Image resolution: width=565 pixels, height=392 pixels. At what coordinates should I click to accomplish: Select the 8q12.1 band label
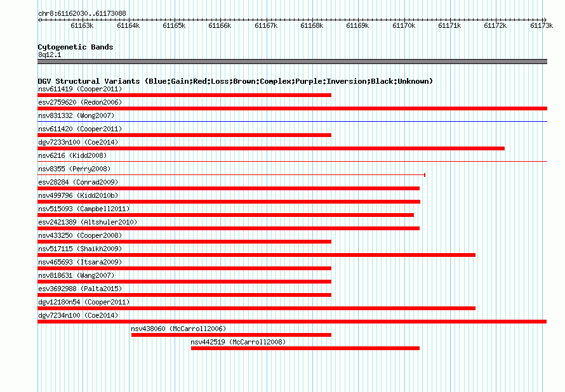pyautogui.click(x=50, y=55)
